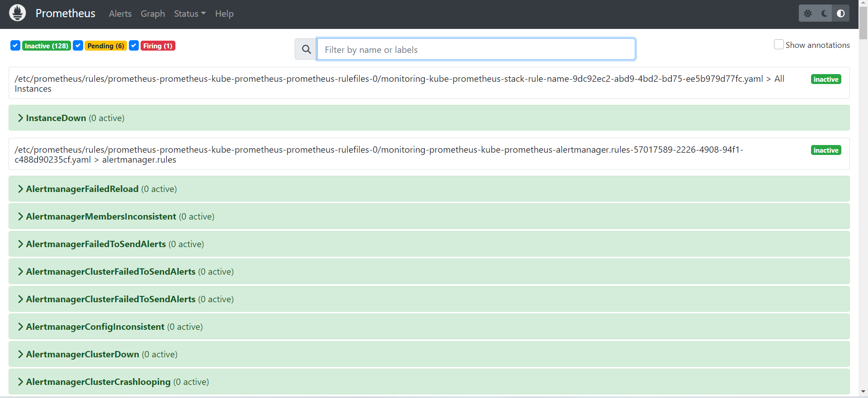Click the Inactive (128) badge
Image resolution: width=868 pixels, height=398 pixels.
point(47,46)
